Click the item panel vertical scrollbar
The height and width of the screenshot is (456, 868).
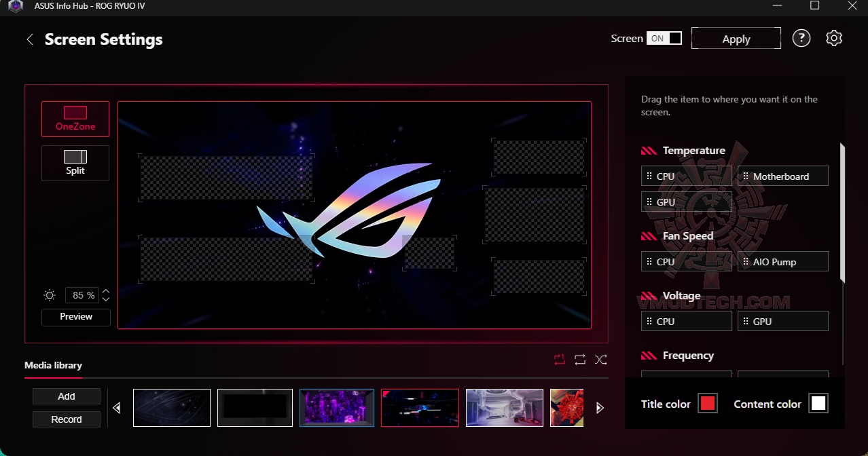tap(843, 212)
